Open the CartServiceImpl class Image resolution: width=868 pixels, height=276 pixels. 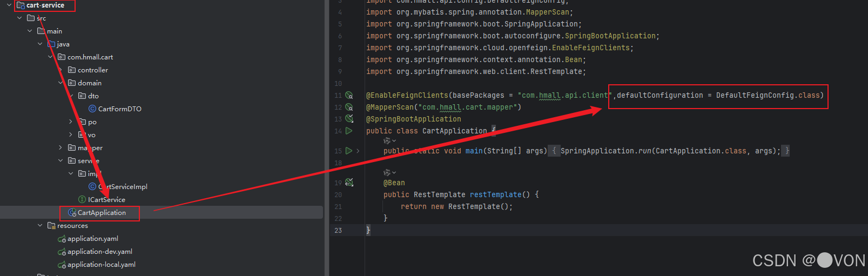click(x=123, y=186)
